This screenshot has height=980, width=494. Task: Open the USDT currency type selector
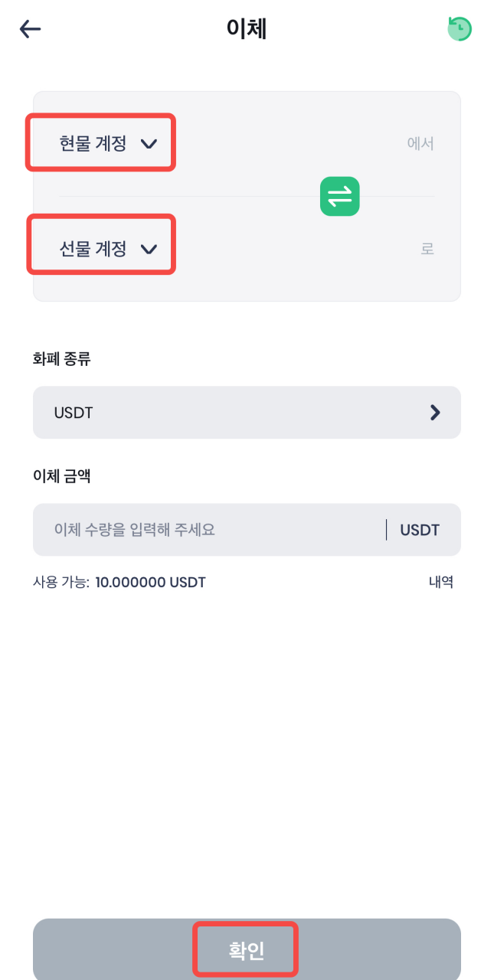tap(230, 413)
